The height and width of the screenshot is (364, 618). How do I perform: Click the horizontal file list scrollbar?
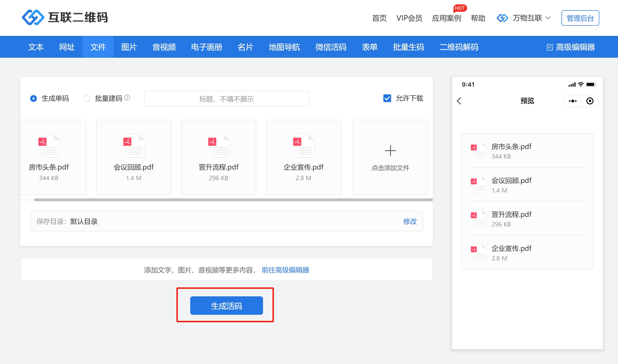click(x=233, y=200)
